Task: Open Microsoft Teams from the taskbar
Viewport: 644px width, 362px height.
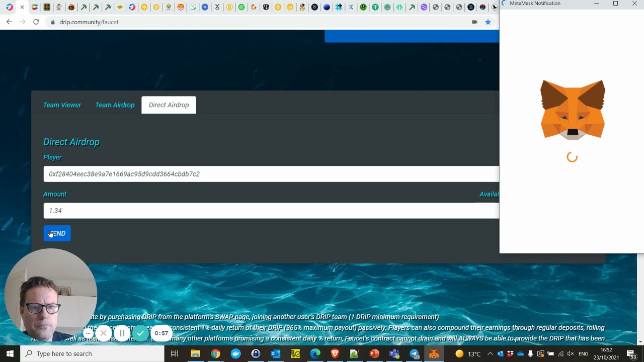Action: coord(394,353)
